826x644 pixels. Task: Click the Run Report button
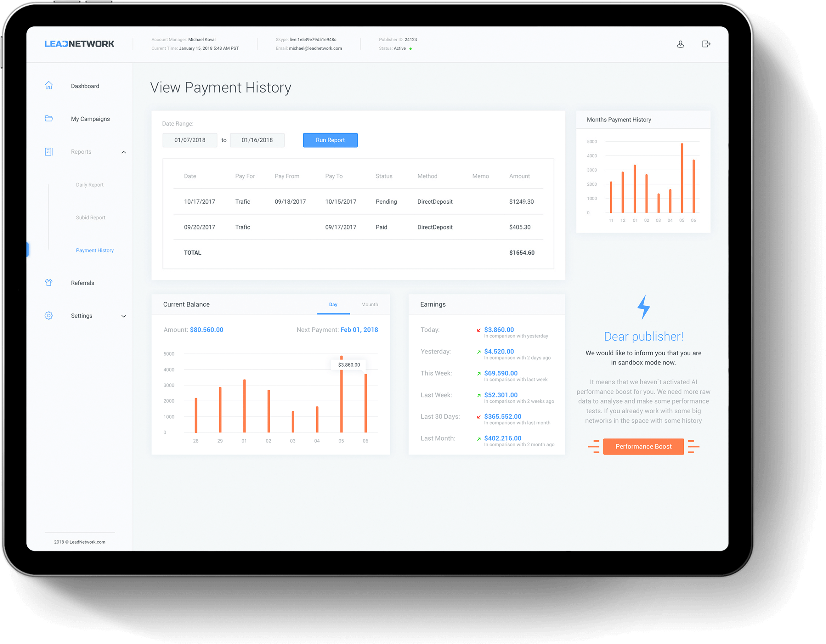331,140
